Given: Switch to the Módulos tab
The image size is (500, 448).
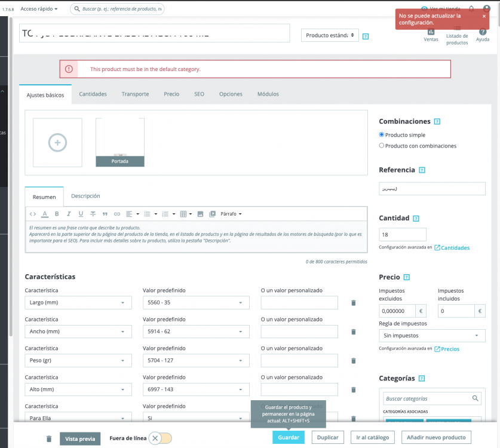Looking at the screenshot, I should [268, 94].
